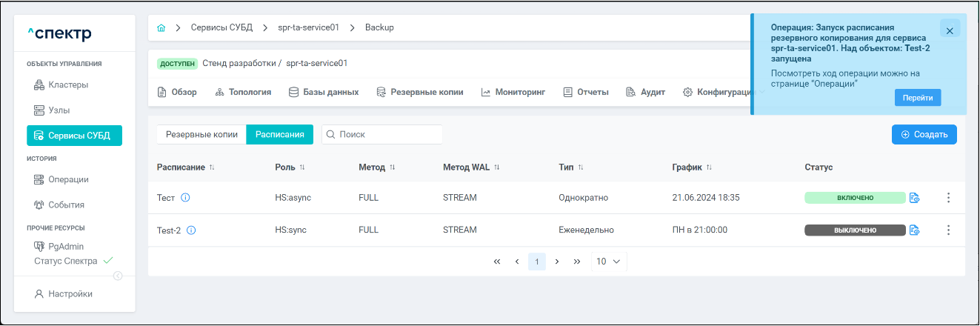Click the Создать button
Viewport: 980px width, 326px height.
[x=924, y=135]
